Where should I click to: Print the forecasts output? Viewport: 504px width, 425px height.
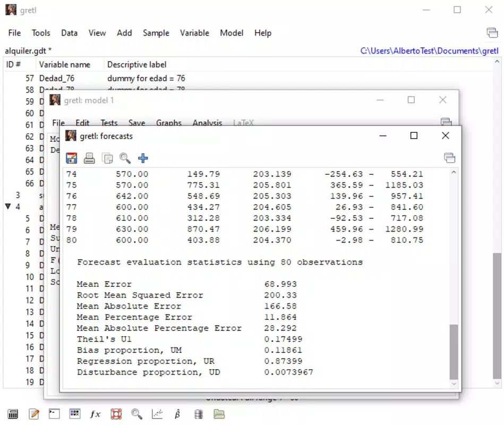[x=89, y=158]
